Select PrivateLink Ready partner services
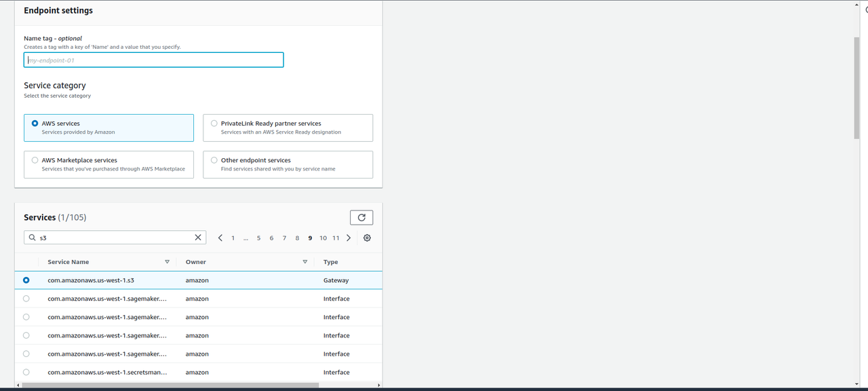This screenshot has width=868, height=391. point(288,128)
